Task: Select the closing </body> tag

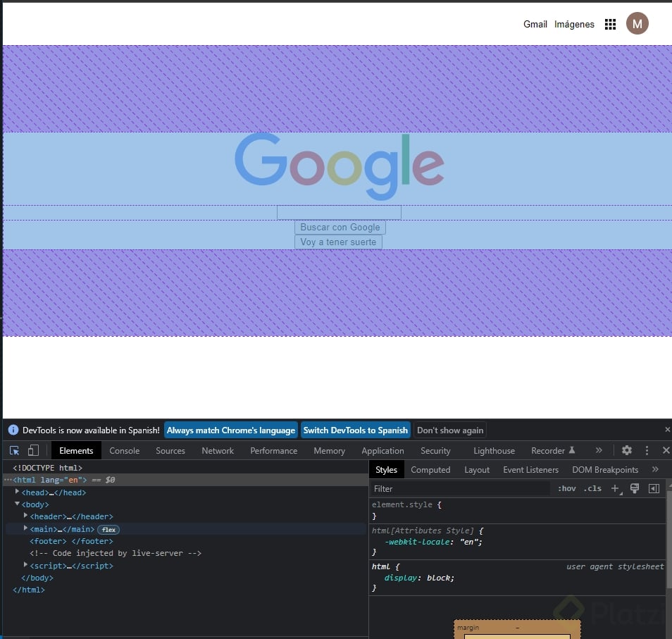Action: 37,578
